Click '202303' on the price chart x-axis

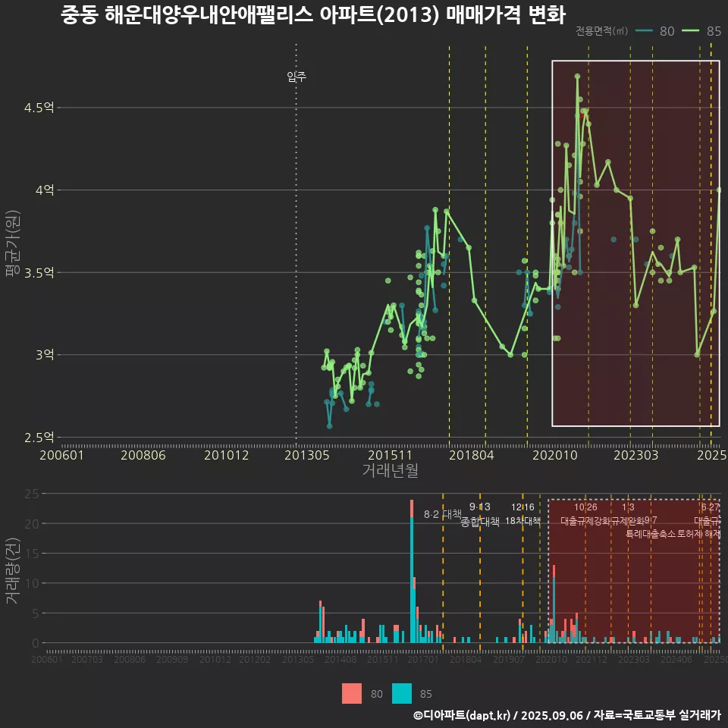tap(636, 455)
